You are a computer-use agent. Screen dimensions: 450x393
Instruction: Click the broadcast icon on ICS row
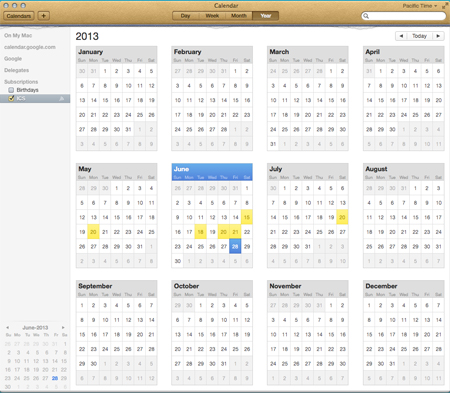tap(62, 98)
